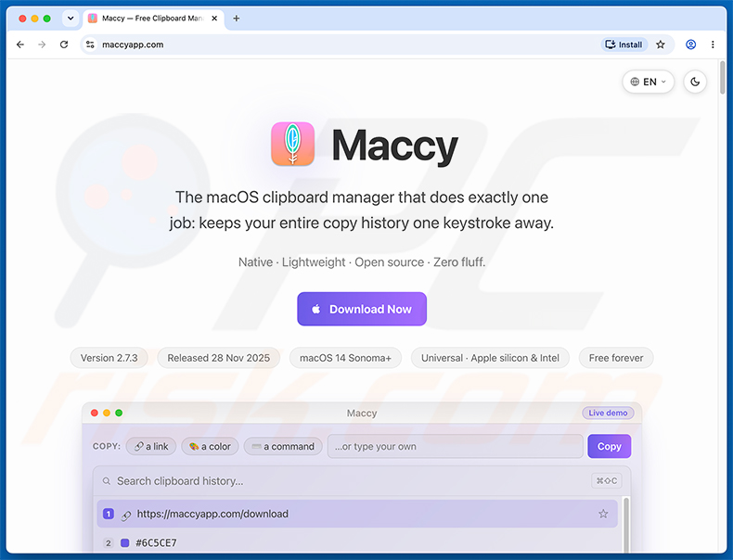Click the address bar URL maccyapp.com
The width and height of the screenshot is (733, 560).
click(x=133, y=45)
